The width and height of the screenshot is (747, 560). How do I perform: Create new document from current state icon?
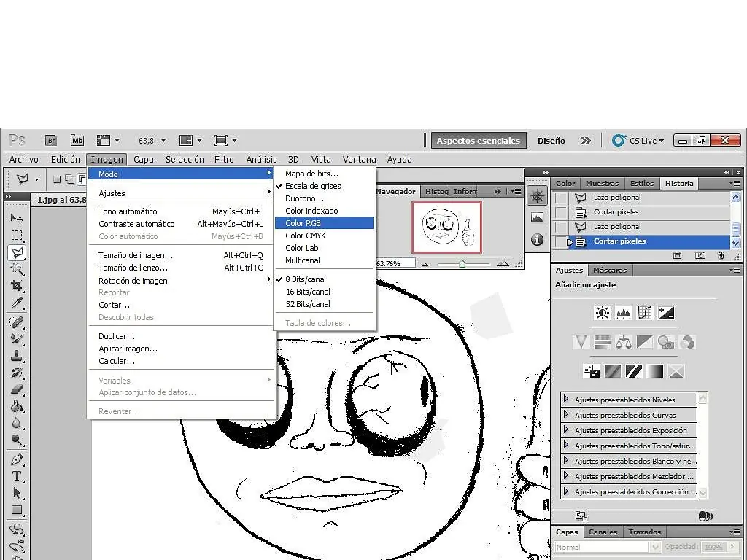pyautogui.click(x=677, y=256)
